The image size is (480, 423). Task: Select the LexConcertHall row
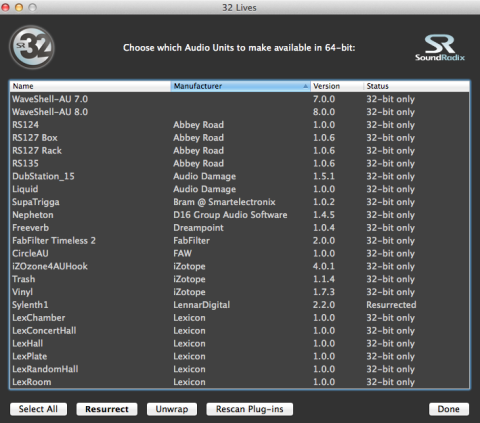240,331
